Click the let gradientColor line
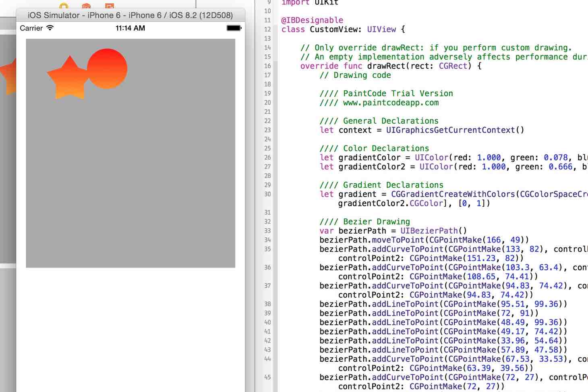The image size is (588, 392). [x=453, y=158]
